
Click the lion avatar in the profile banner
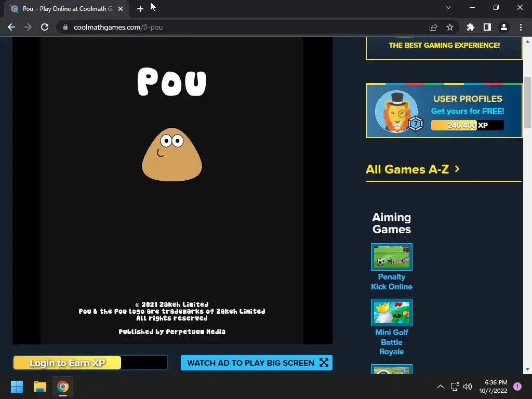click(x=396, y=111)
